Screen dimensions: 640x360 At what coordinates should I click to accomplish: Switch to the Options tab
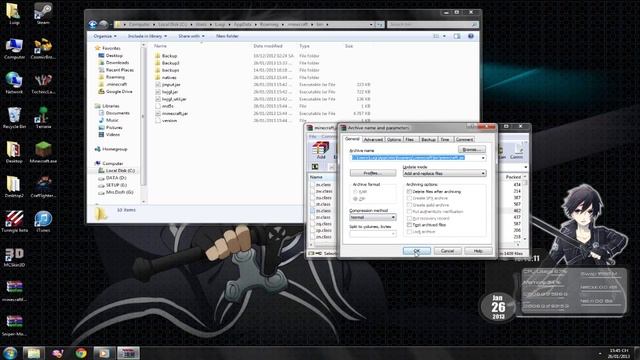394,140
